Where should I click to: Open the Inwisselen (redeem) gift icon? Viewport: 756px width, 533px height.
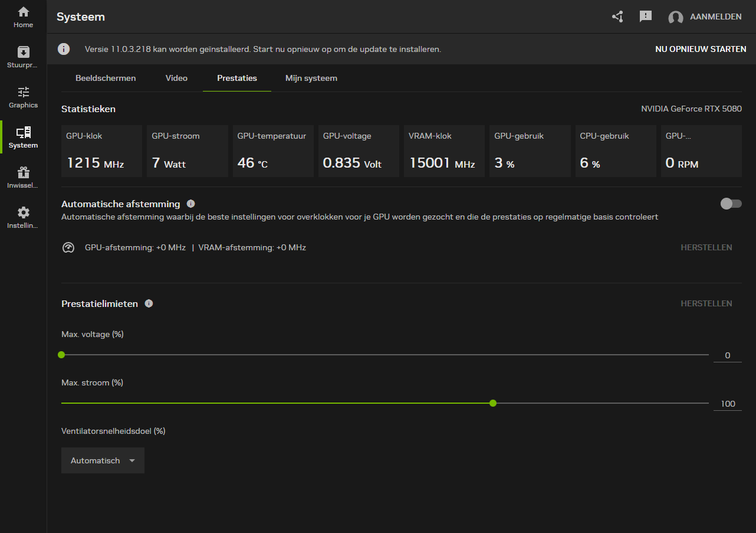(24, 177)
